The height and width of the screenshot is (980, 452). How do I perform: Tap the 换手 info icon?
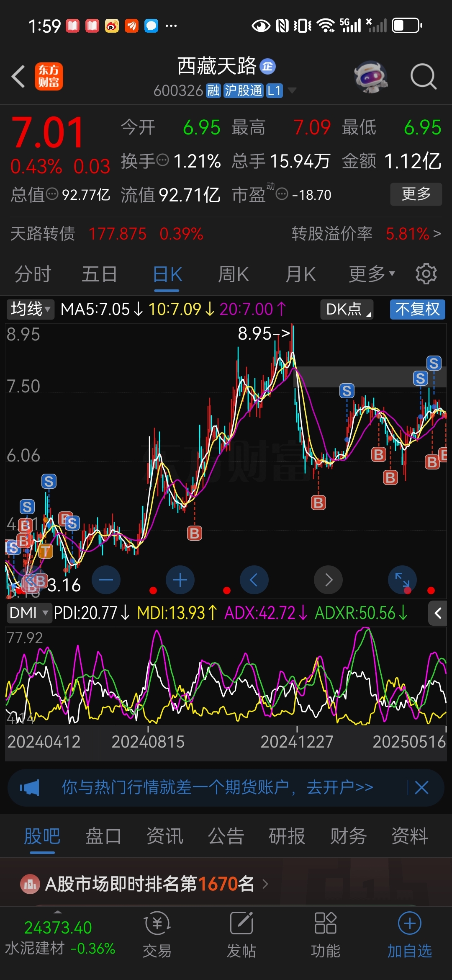coord(162,160)
